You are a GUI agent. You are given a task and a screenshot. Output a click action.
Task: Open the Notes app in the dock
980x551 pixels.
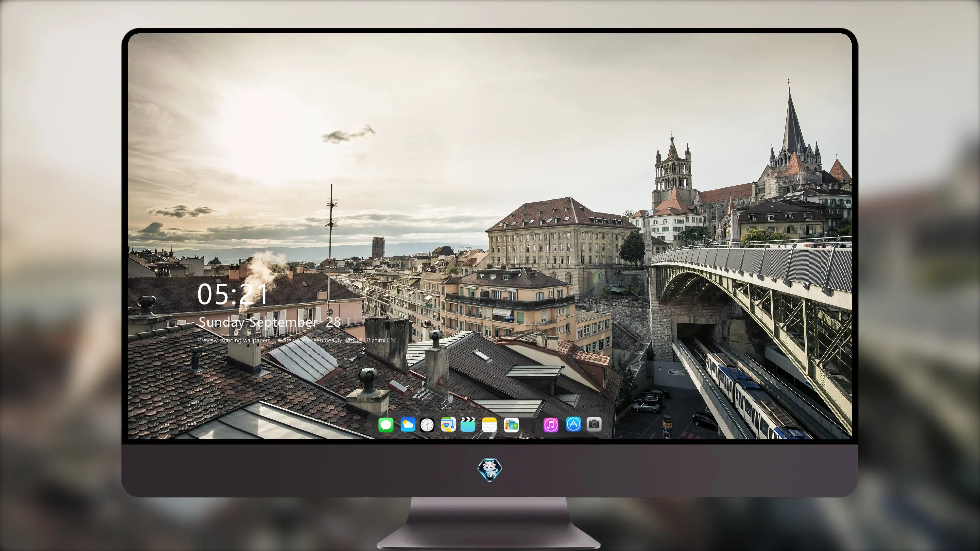(x=489, y=424)
